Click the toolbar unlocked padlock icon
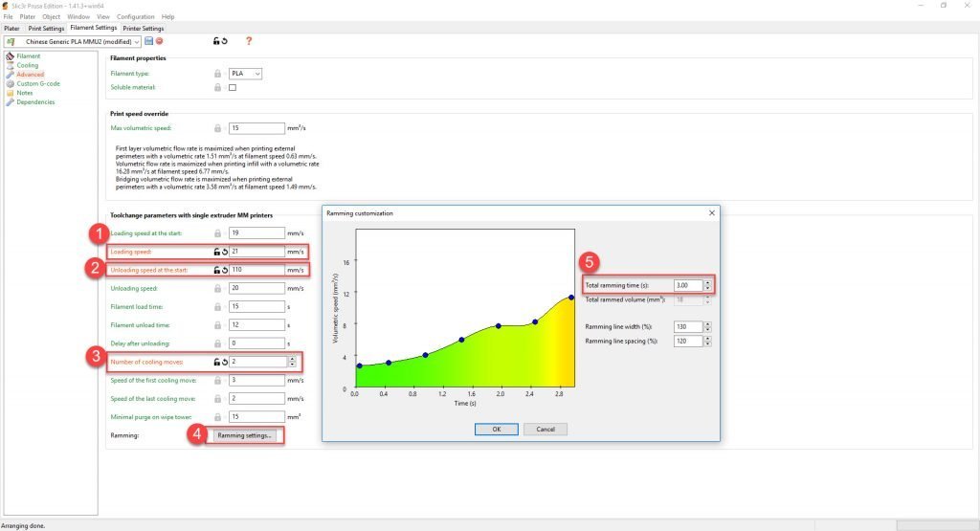980x531 pixels. tap(216, 41)
